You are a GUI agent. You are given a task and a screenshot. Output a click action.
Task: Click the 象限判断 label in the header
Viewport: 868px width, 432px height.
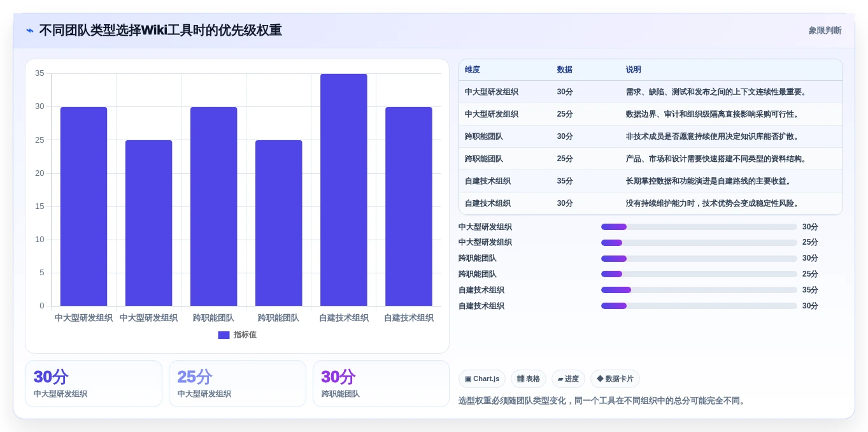click(825, 31)
